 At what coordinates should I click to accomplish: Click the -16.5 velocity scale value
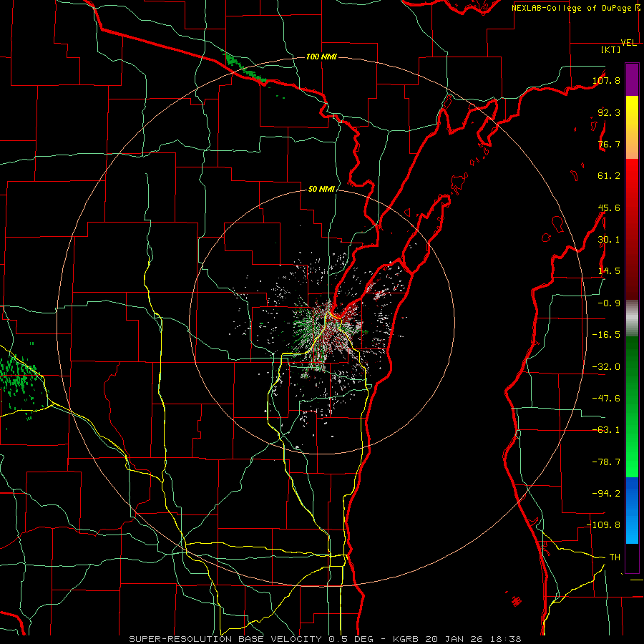(x=606, y=335)
